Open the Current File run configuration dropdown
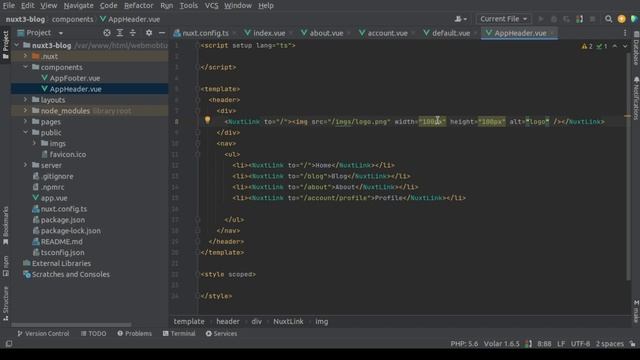The image size is (640, 360). point(503,19)
